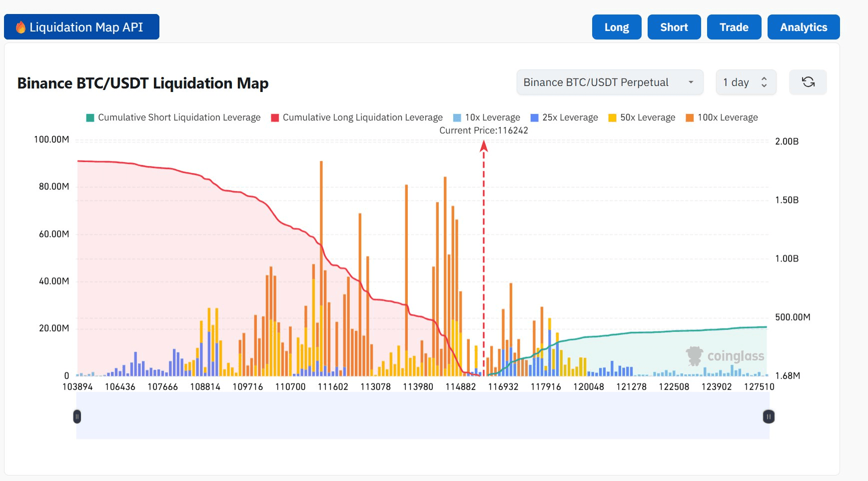Refresh the liquidation map chart
Image resolution: width=868 pixels, height=481 pixels.
pos(808,82)
